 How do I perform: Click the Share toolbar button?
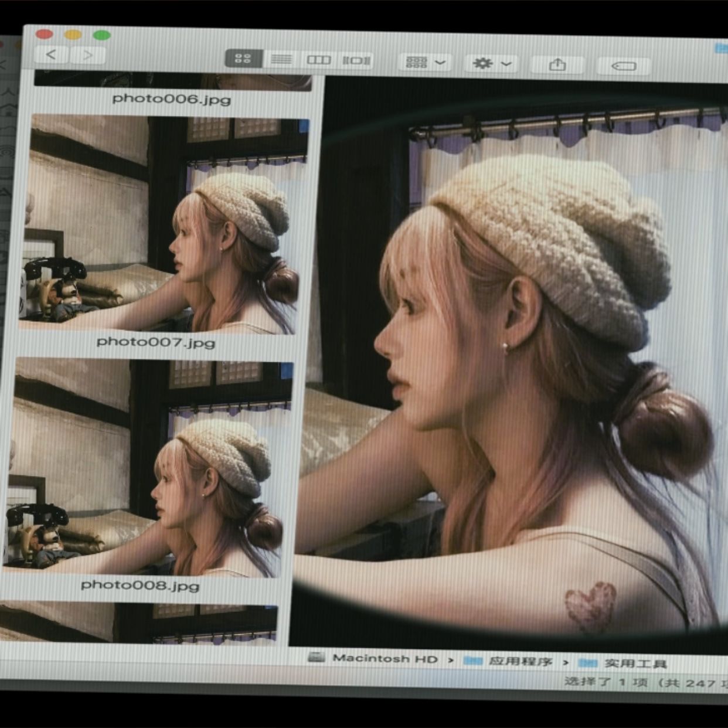coord(557,64)
